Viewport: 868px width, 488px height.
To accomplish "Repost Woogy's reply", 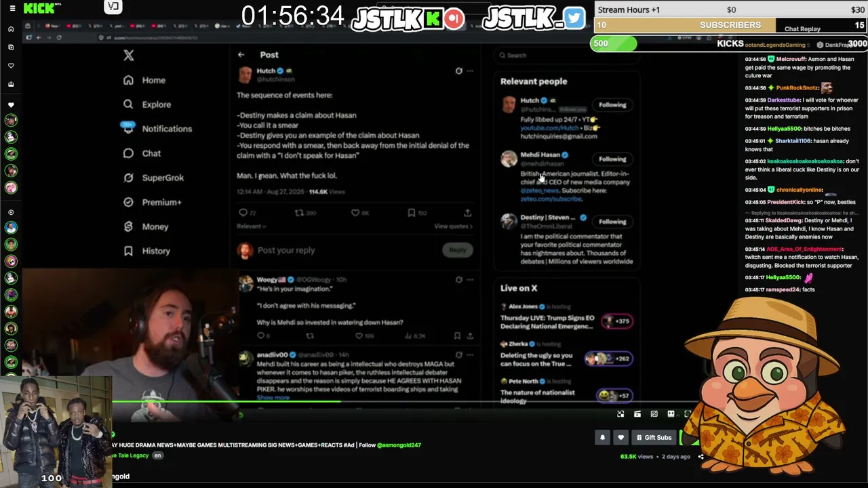I will coord(310,335).
